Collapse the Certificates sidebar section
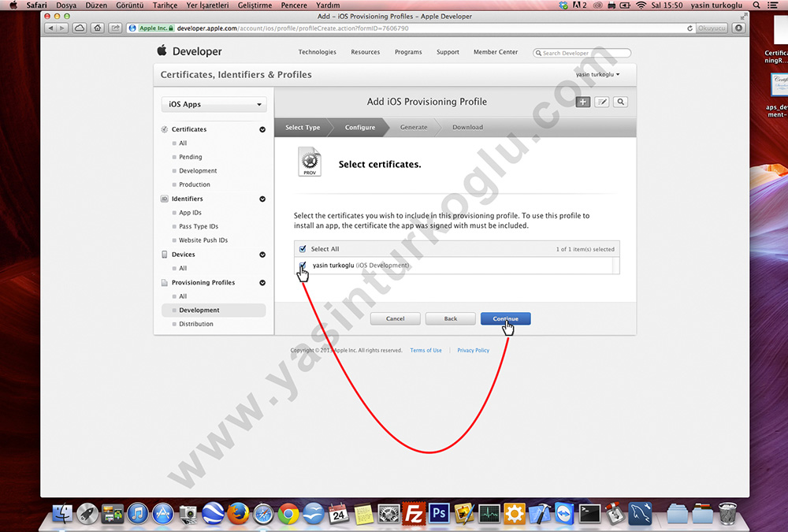Image resolution: width=788 pixels, height=532 pixels. 262,129
